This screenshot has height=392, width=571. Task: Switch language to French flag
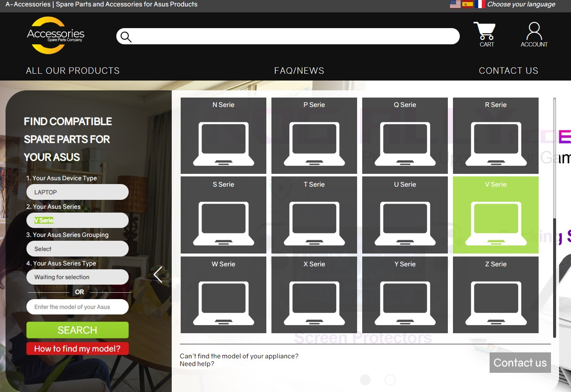[480, 4]
